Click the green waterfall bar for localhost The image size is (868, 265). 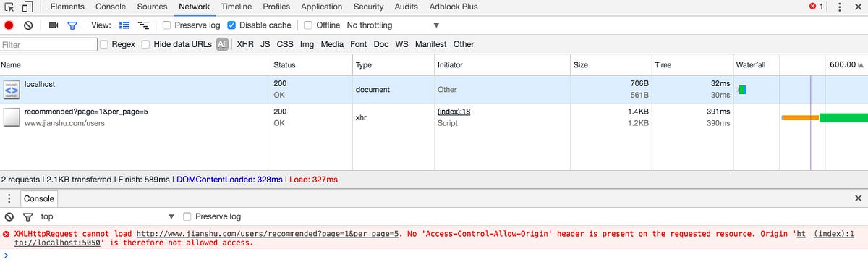(x=742, y=90)
